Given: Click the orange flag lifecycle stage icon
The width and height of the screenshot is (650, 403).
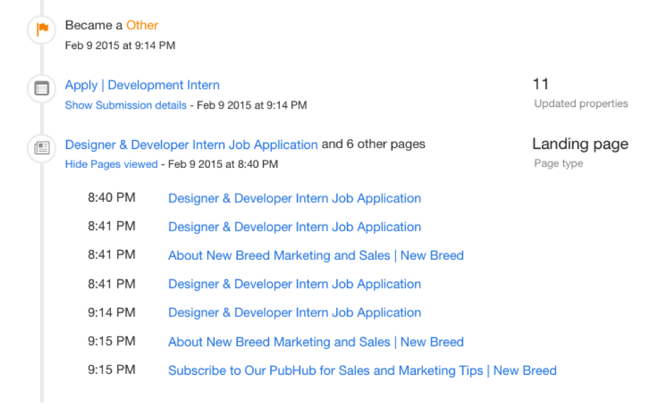Looking at the screenshot, I should pyautogui.click(x=42, y=30).
